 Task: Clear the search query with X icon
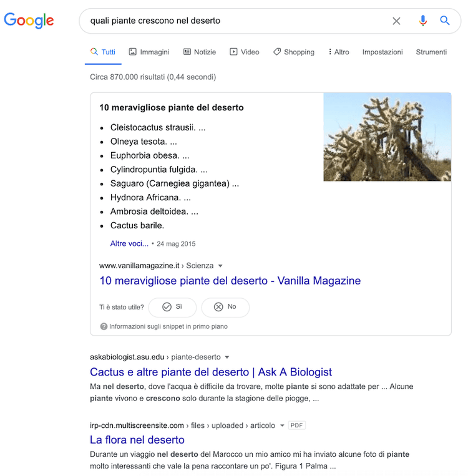tap(396, 21)
